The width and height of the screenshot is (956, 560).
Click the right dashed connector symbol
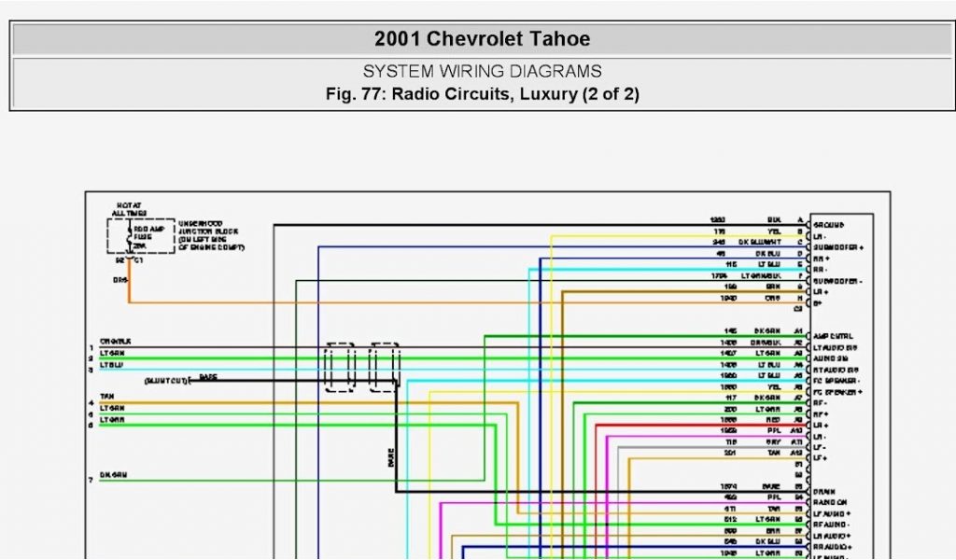(x=385, y=367)
